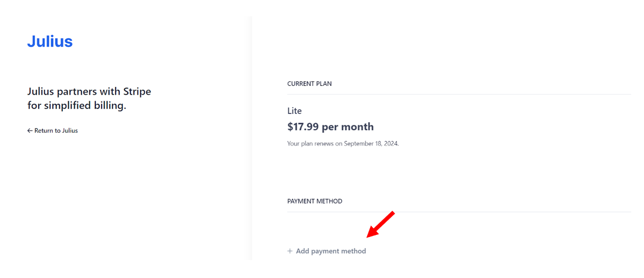Click the word Stripe in the tagline

[139, 91]
